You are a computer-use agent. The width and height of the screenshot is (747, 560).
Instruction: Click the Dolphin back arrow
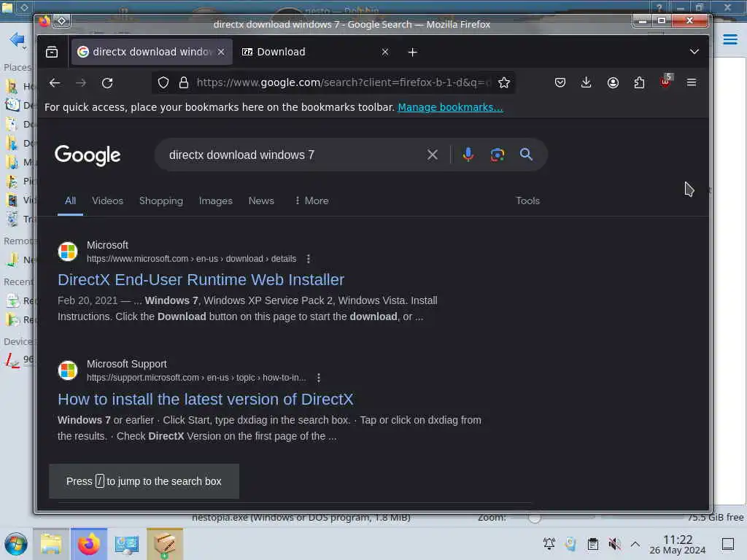tap(16, 39)
